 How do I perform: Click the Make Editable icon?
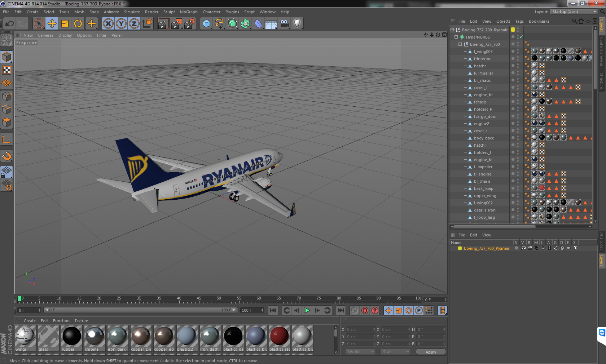[x=6, y=40]
